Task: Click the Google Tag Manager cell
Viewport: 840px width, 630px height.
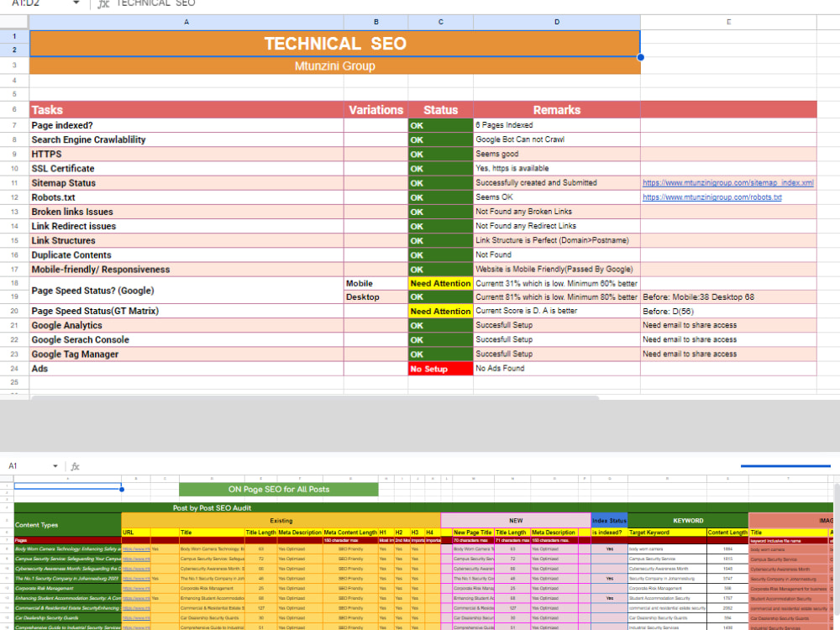Action: [186, 354]
